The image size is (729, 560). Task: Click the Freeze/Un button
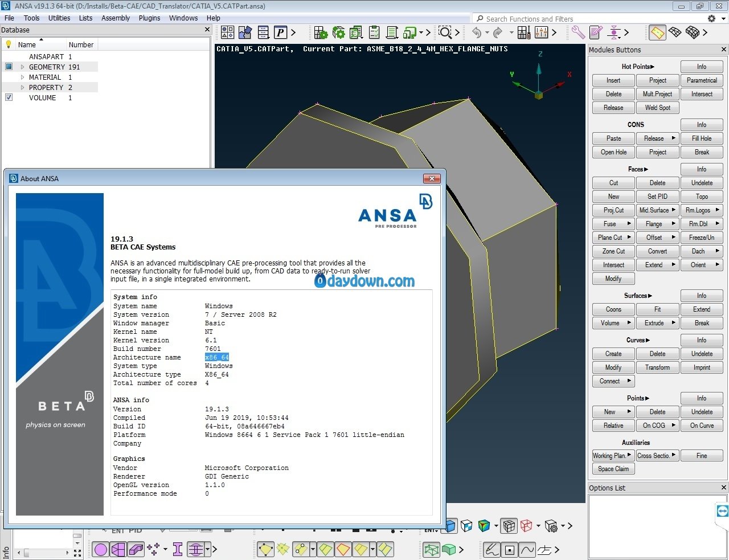pyautogui.click(x=702, y=238)
